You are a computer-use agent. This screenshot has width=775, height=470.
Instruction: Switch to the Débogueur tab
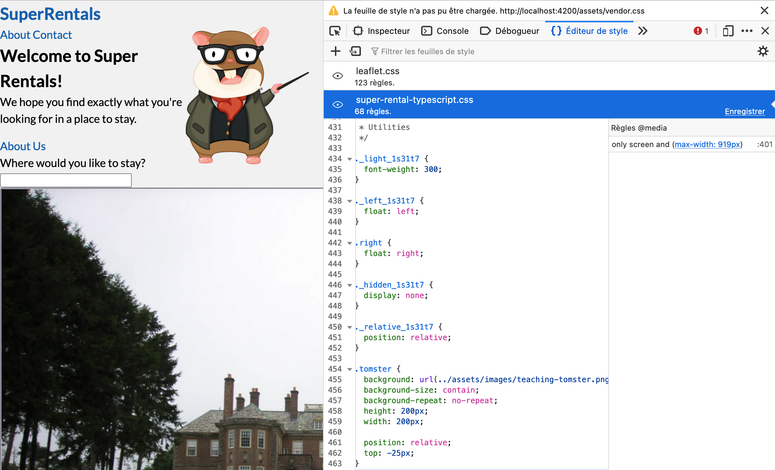coord(510,31)
